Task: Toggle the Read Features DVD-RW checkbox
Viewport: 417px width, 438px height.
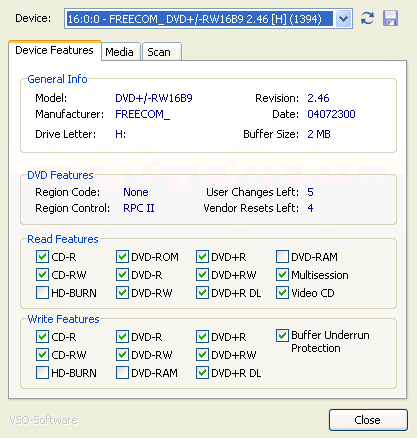Action: point(122,293)
